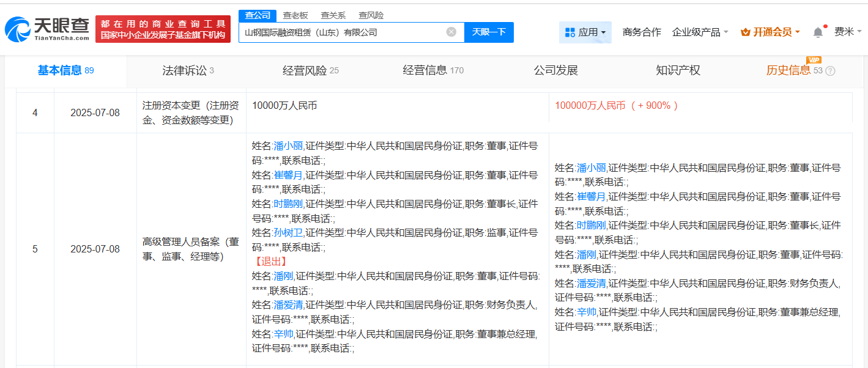Go to the 知识产权 tab
The image size is (868, 368).
pos(678,70)
